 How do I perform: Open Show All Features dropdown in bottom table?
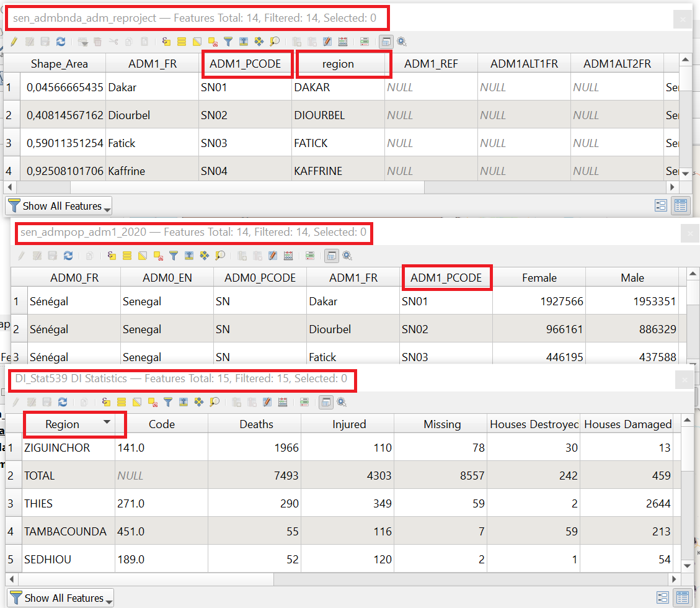pyautogui.click(x=60, y=598)
